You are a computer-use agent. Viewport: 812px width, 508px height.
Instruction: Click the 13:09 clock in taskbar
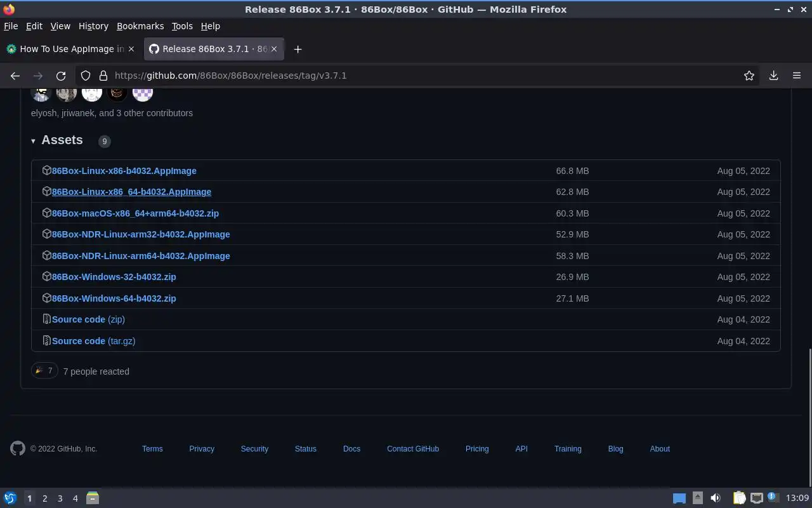coord(797,498)
